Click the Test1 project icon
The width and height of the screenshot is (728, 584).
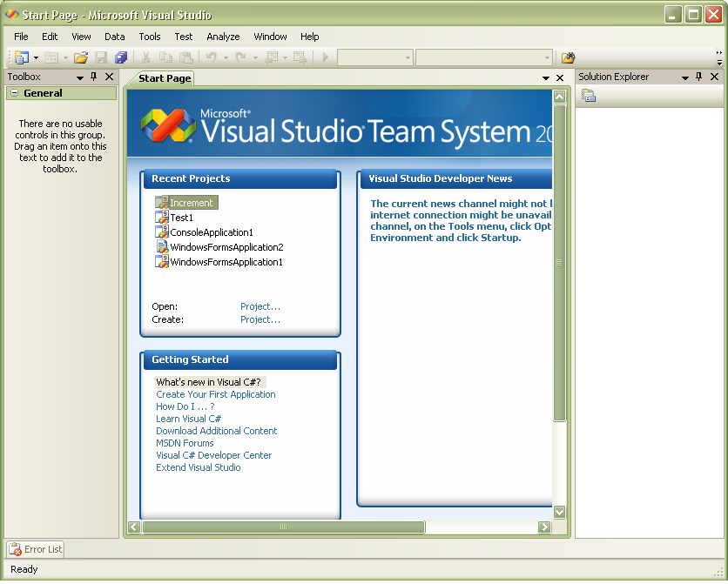coord(162,217)
